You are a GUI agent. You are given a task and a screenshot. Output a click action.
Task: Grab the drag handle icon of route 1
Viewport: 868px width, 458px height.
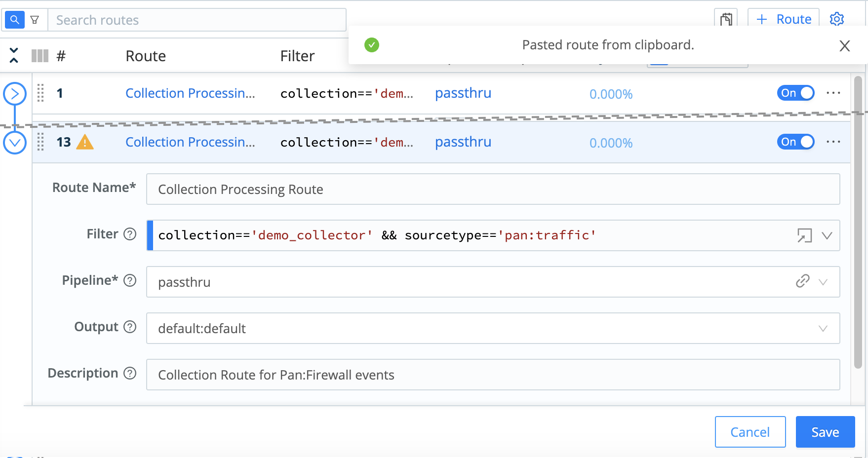pyautogui.click(x=40, y=93)
